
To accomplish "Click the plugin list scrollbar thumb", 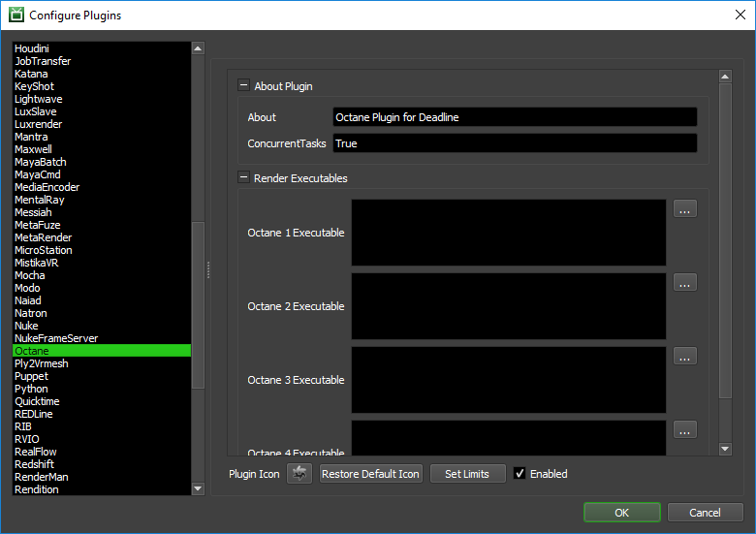I will [198, 305].
